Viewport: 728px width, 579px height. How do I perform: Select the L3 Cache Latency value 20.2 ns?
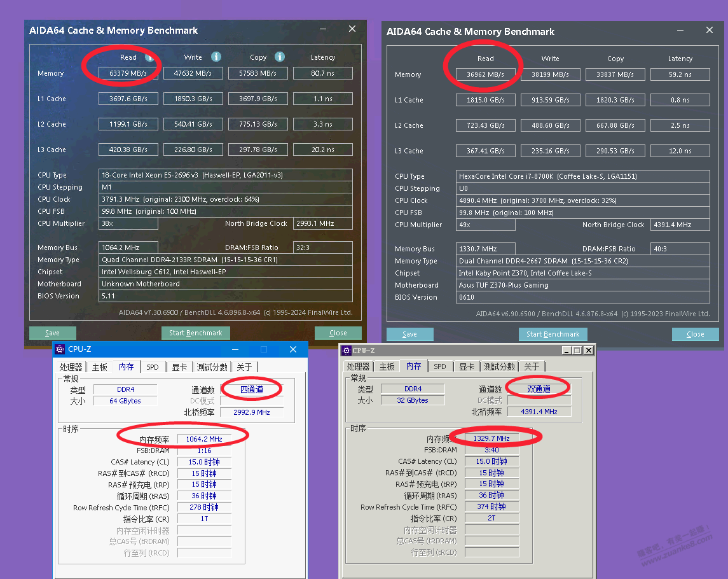tap(323, 150)
